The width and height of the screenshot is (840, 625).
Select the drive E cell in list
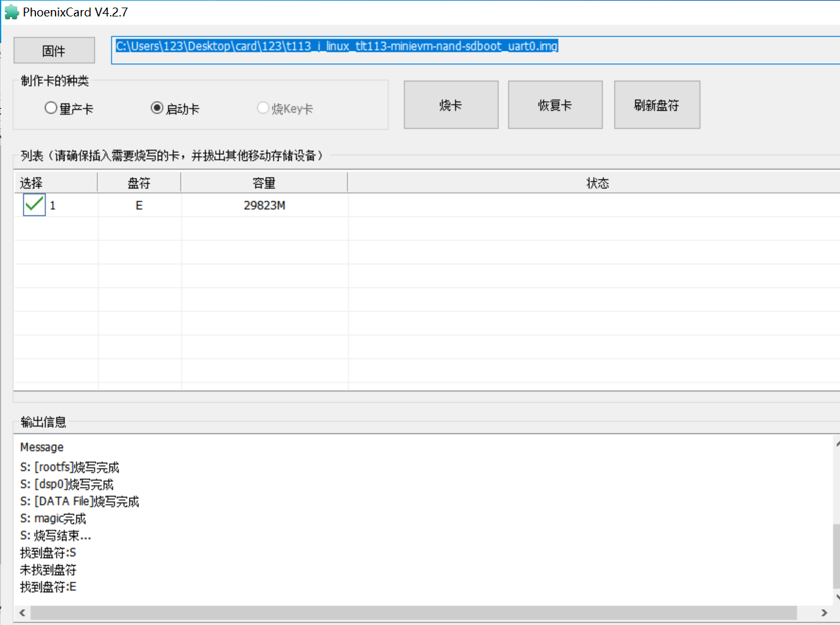coord(139,205)
